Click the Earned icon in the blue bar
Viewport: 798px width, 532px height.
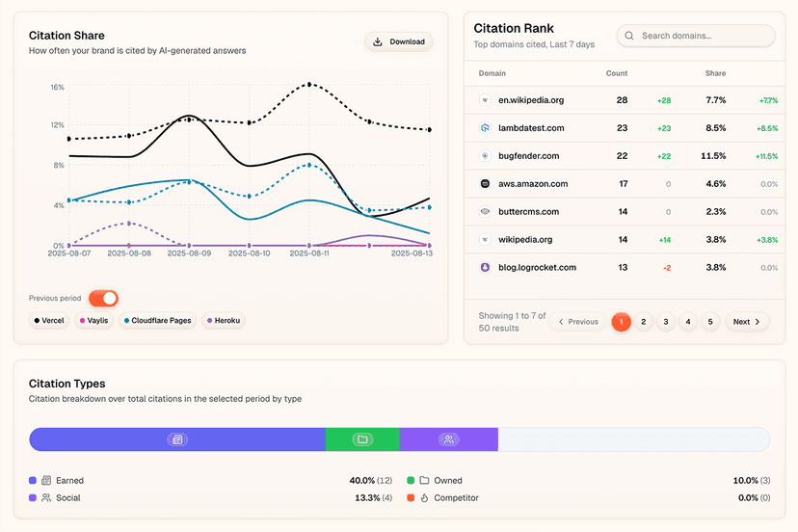click(x=176, y=439)
